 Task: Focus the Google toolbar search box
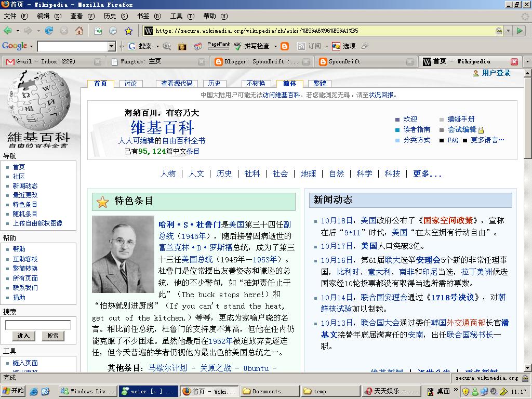tap(73, 46)
